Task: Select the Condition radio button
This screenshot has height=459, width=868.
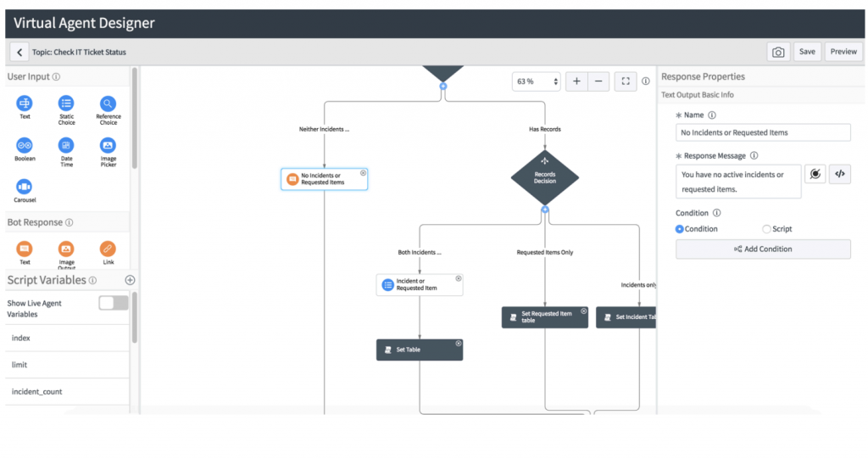Action: (x=680, y=229)
